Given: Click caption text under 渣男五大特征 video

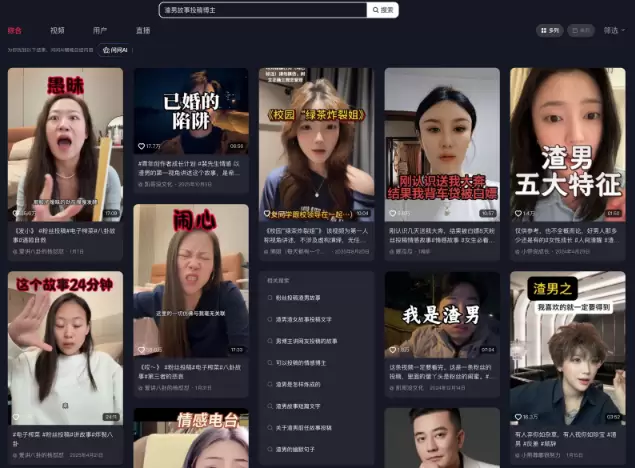Looking at the screenshot, I should click(567, 235).
